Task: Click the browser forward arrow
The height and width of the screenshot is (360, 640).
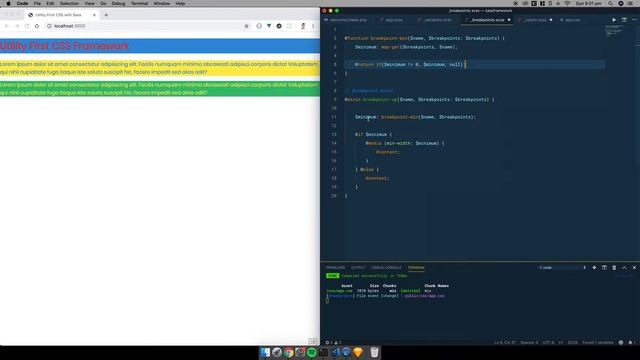Action: pos(17,26)
